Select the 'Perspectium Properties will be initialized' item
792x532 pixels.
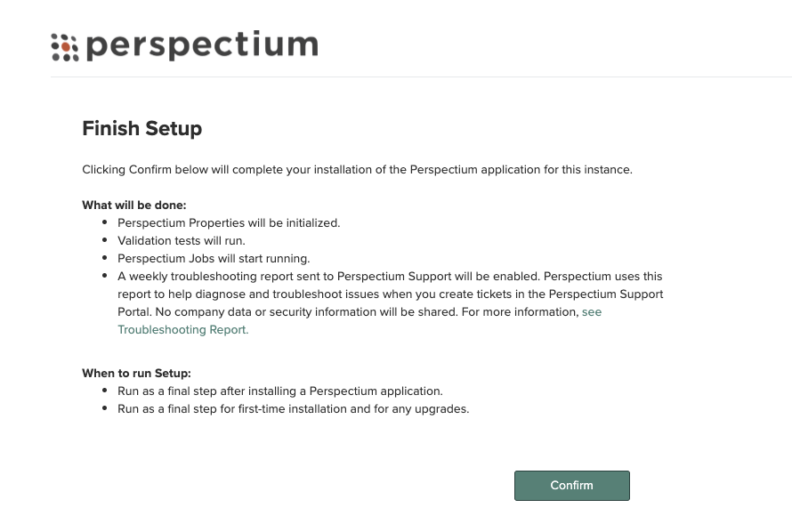click(x=229, y=223)
